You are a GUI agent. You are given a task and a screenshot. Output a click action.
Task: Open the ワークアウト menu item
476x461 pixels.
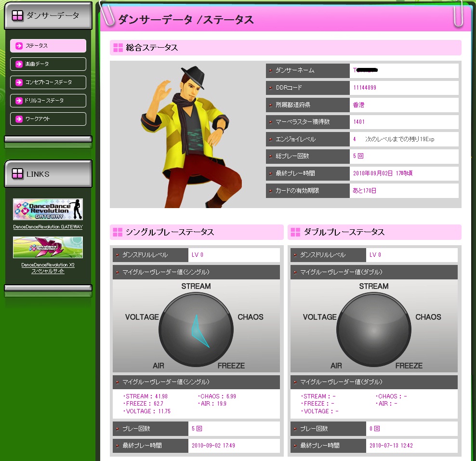(48, 119)
